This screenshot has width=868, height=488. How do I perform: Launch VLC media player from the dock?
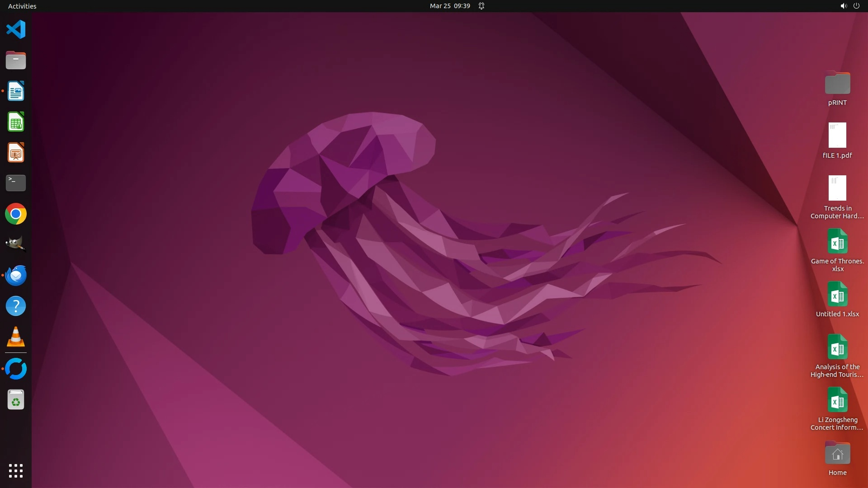[16, 337]
